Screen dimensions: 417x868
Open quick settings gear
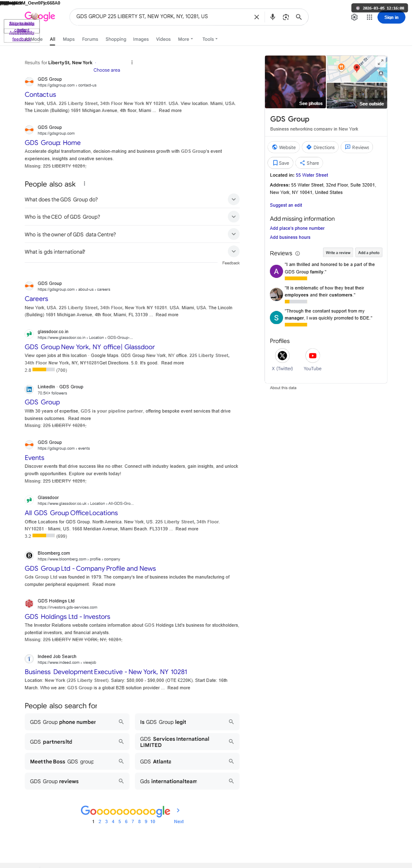354,17
